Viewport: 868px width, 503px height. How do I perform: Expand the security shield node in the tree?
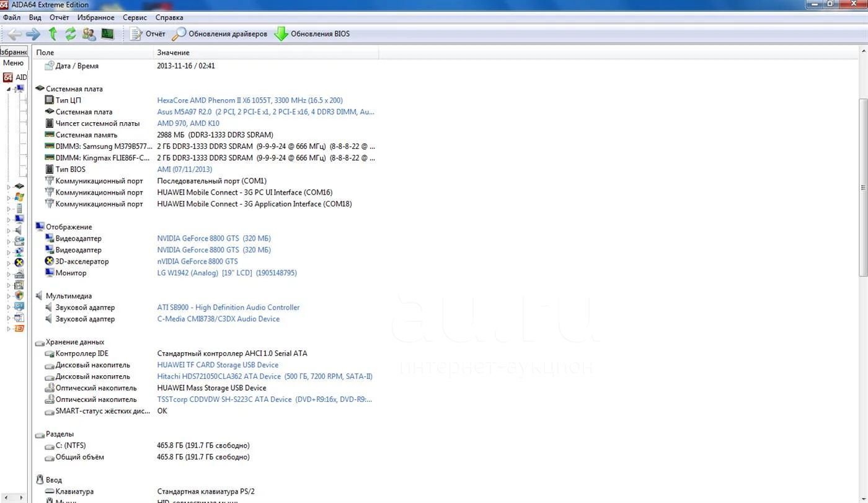coord(9,296)
